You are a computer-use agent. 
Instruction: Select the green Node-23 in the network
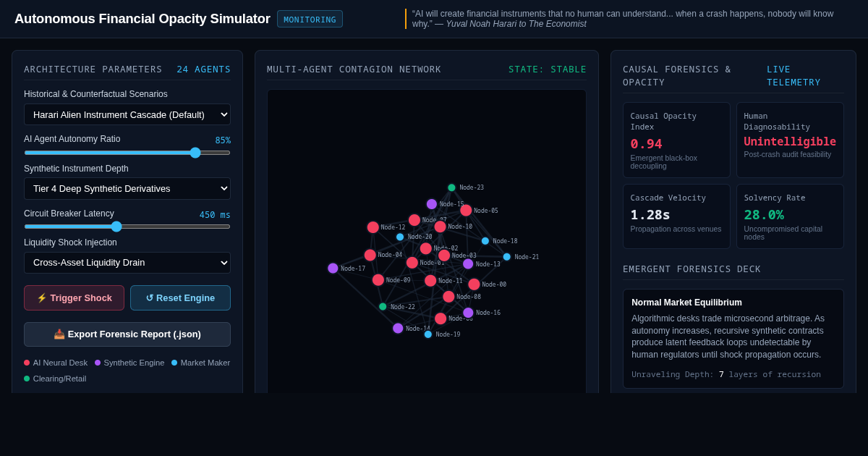tap(451, 187)
